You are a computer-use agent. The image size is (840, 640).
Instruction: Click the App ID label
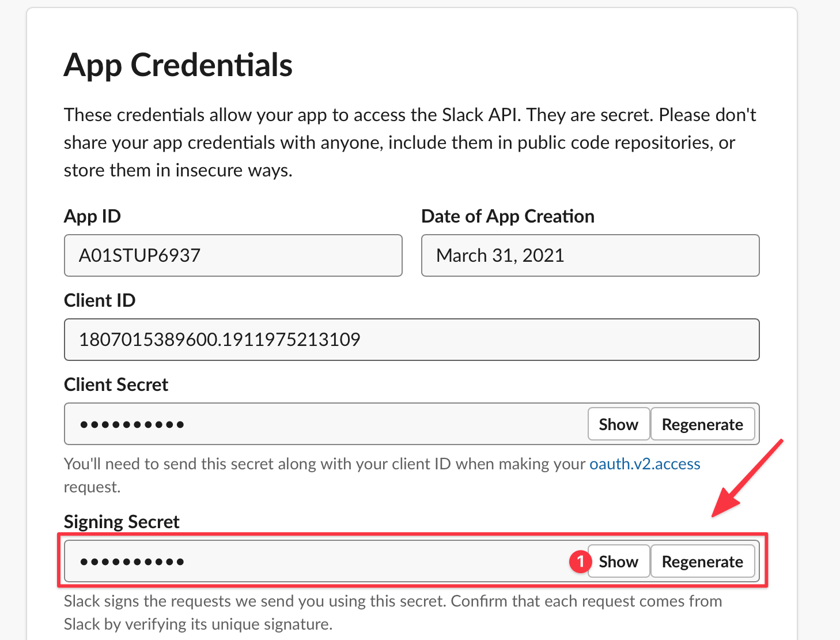pyautogui.click(x=92, y=216)
